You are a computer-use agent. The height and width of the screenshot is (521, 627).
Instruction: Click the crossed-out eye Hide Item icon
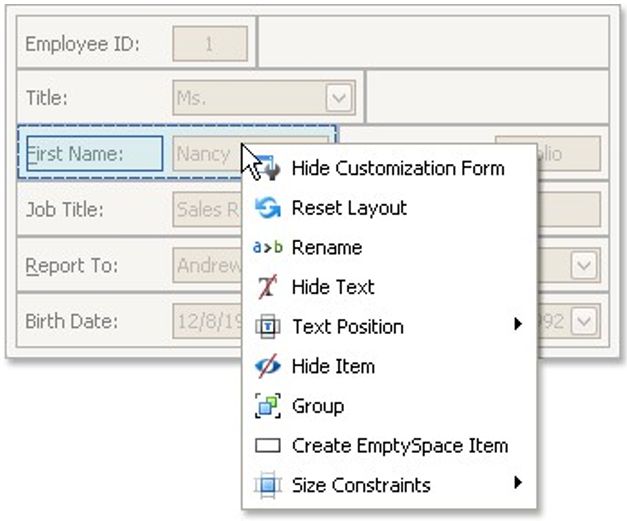click(267, 366)
